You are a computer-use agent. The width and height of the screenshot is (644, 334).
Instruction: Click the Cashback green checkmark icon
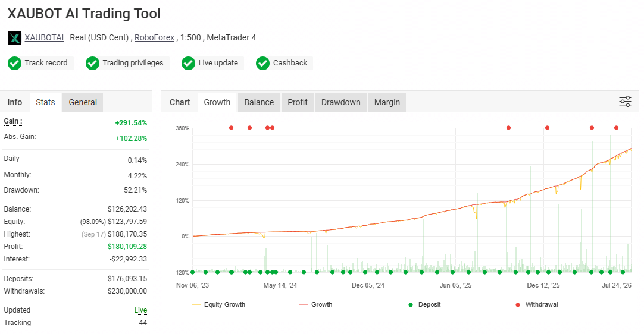(263, 63)
